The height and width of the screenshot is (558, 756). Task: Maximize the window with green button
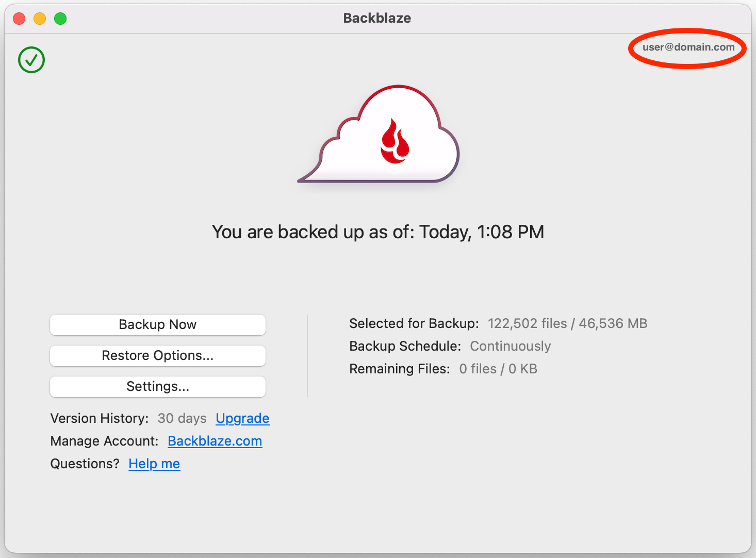coord(60,19)
